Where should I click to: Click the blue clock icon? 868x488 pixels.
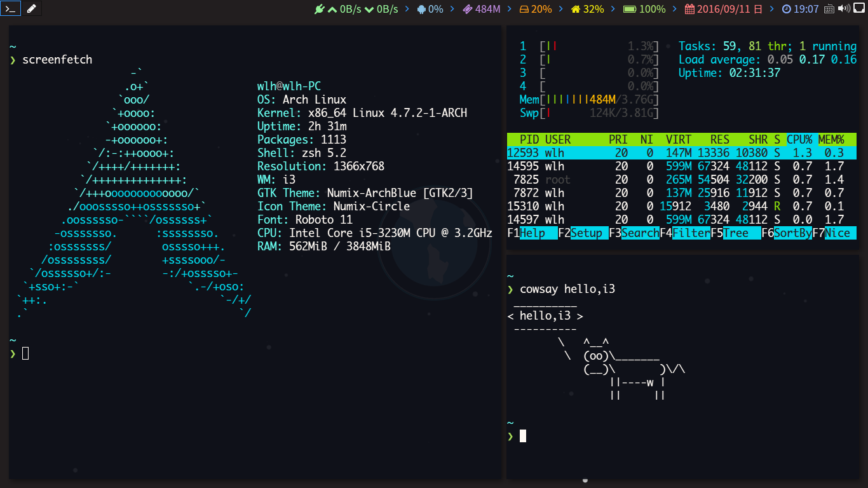[x=787, y=9]
